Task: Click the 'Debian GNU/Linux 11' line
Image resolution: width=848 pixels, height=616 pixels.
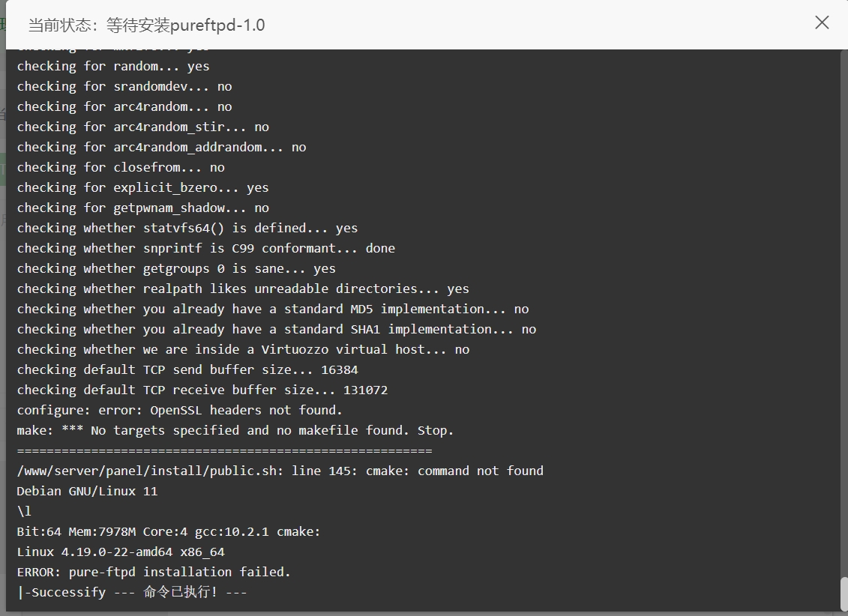Action: pos(87,491)
